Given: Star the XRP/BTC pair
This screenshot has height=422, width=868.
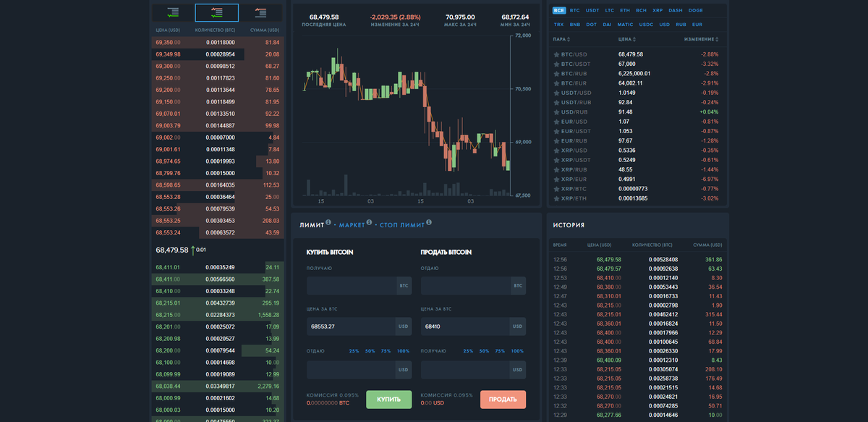Looking at the screenshot, I should (556, 188).
